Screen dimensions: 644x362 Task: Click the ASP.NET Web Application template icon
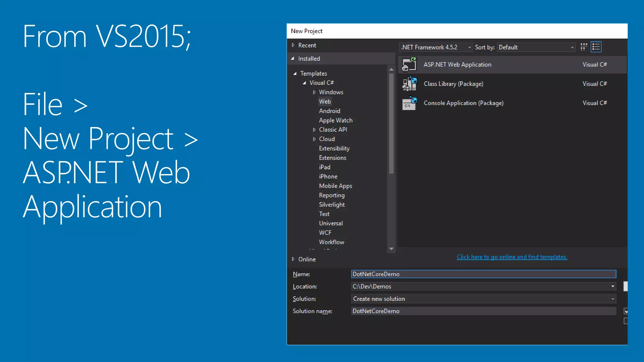coord(409,64)
